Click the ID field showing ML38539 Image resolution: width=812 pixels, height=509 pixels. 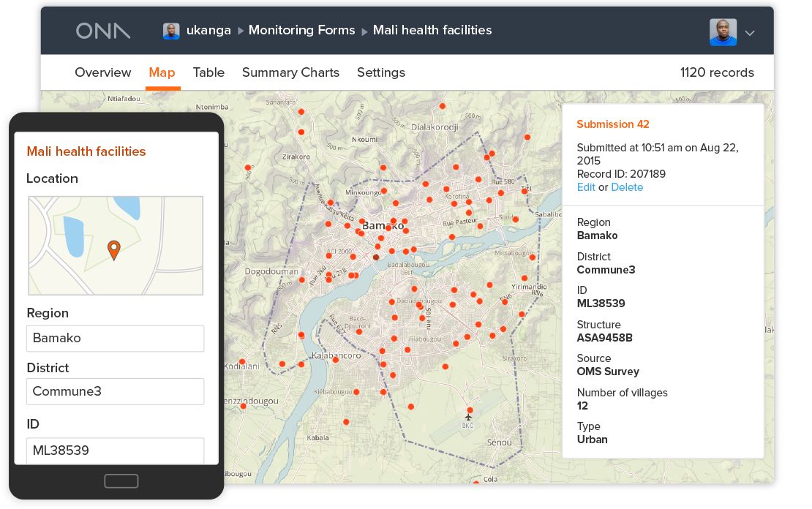[x=116, y=450]
